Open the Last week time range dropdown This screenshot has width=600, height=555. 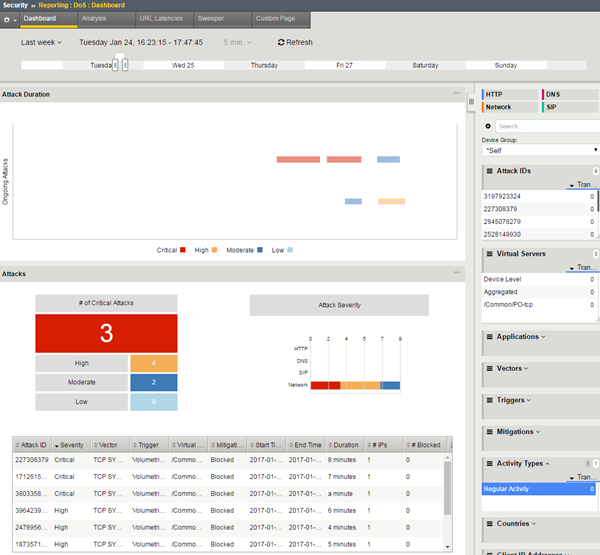click(x=42, y=43)
